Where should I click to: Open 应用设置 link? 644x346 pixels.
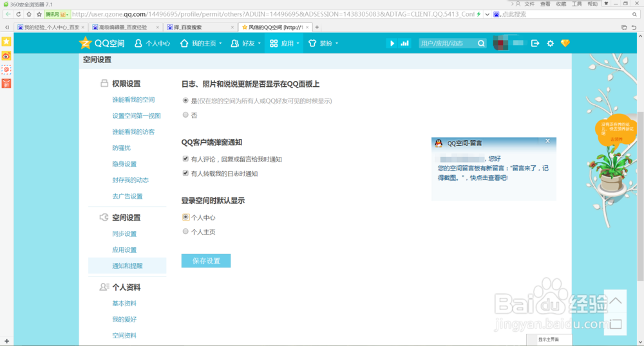point(124,250)
